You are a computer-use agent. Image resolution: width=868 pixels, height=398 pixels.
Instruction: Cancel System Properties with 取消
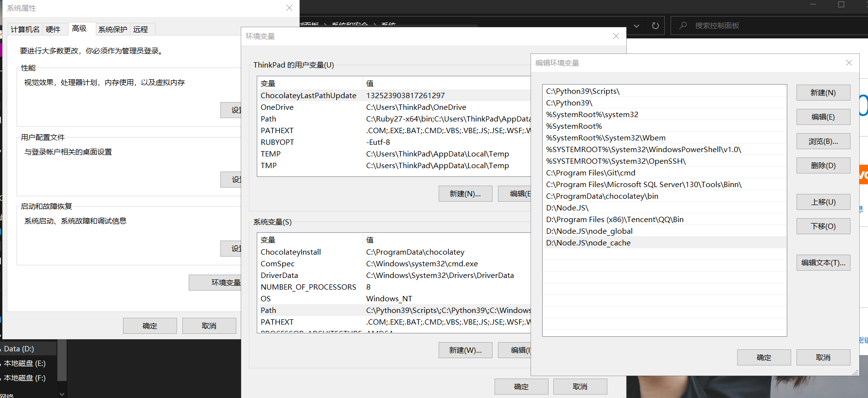pyautogui.click(x=209, y=326)
